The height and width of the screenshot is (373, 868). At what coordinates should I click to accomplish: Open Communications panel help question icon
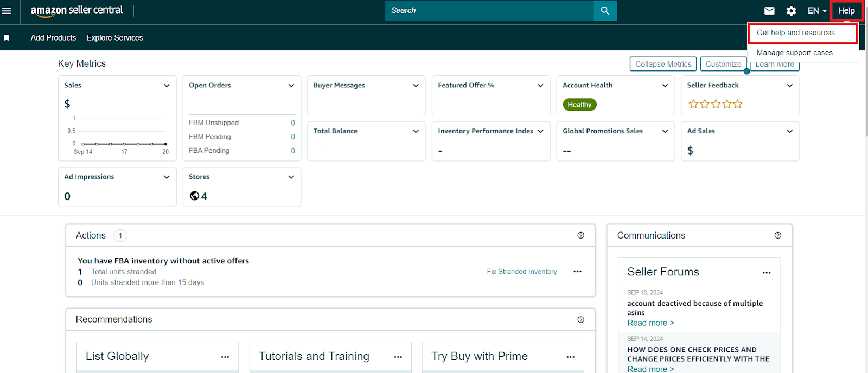coord(778,235)
